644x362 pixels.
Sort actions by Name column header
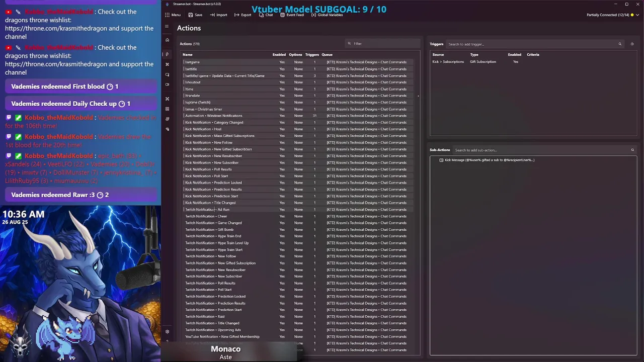pyautogui.click(x=187, y=55)
